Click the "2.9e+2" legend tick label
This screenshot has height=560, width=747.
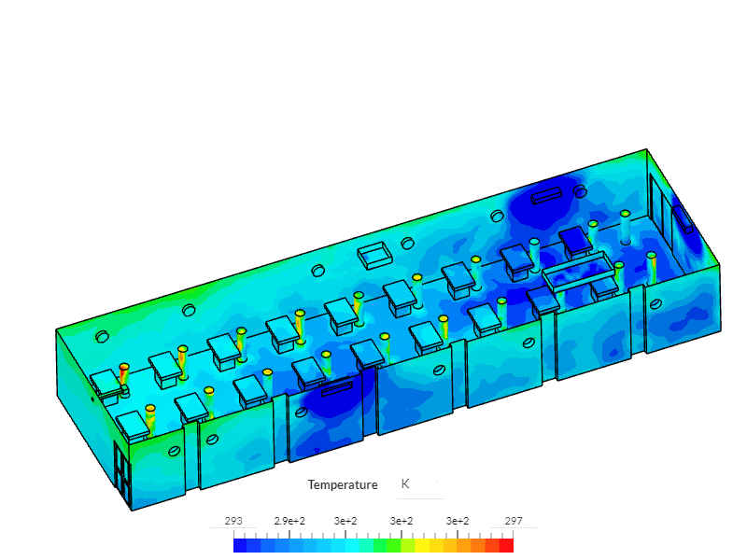point(289,521)
